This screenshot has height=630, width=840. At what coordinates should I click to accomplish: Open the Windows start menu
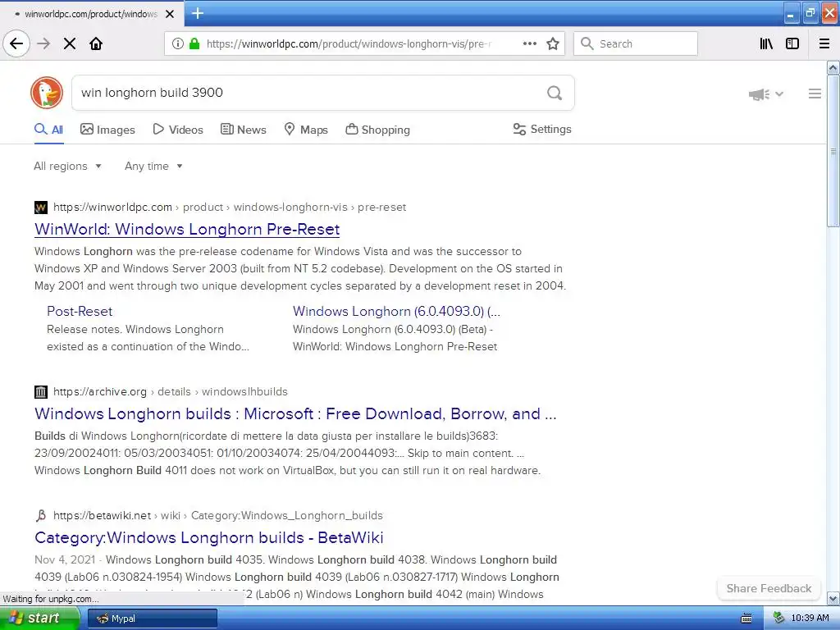39,618
